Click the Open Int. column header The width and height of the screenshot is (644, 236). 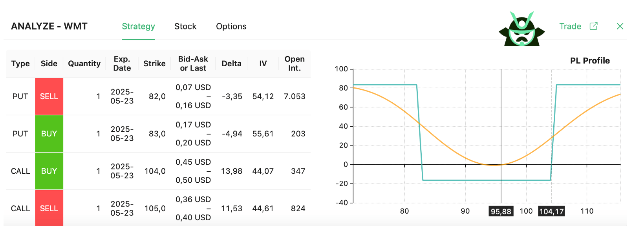pos(295,64)
